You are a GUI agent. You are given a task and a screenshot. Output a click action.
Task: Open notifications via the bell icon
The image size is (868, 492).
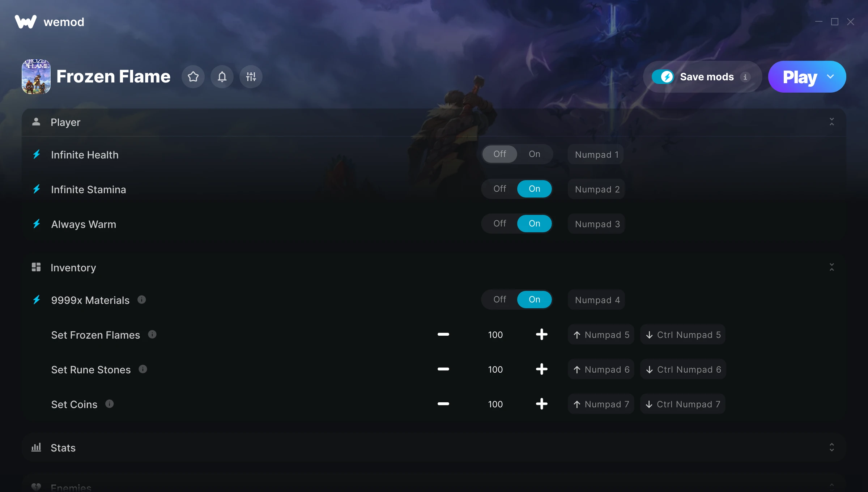coord(222,77)
